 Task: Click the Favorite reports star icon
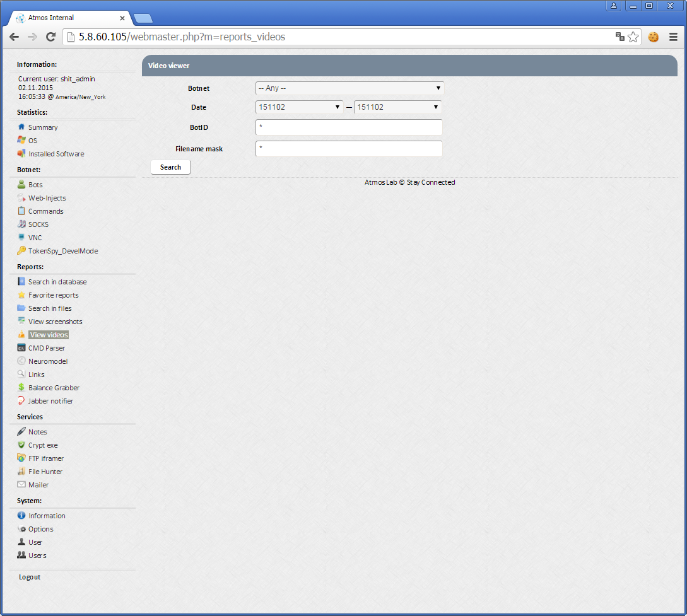point(21,294)
